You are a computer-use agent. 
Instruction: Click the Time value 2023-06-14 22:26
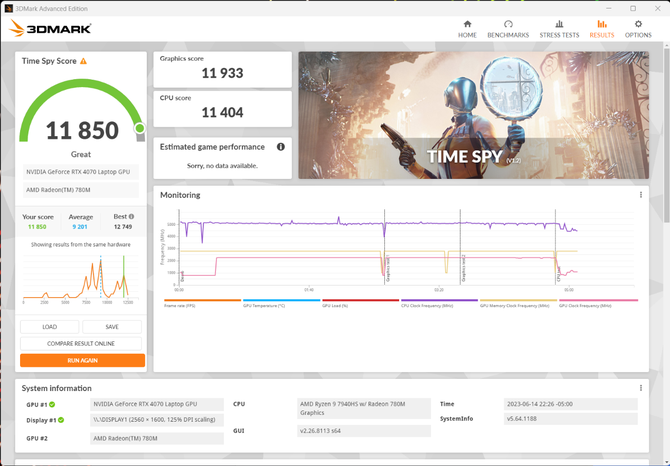click(570, 404)
